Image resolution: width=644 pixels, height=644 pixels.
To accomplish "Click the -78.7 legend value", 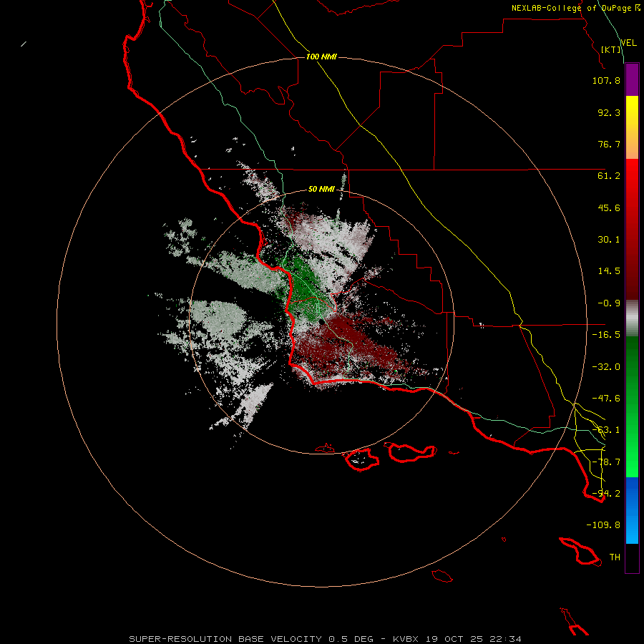I will pyautogui.click(x=606, y=462).
